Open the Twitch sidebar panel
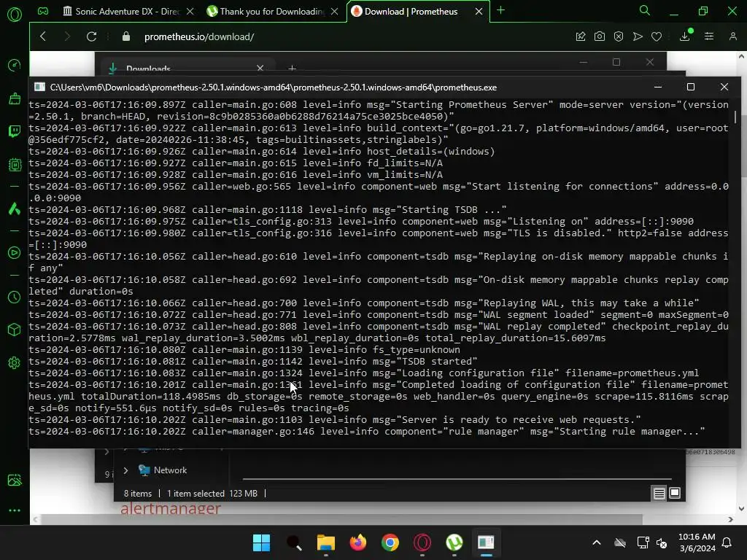Image resolution: width=747 pixels, height=560 pixels. point(15,131)
